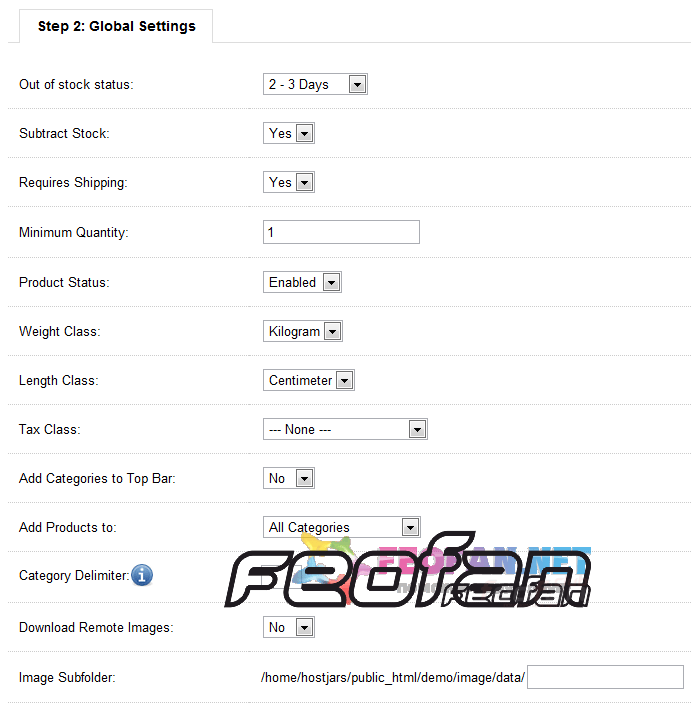Viewport: 691px width, 708px height.
Task: Expand the Add Products to dropdown
Action: 341,527
